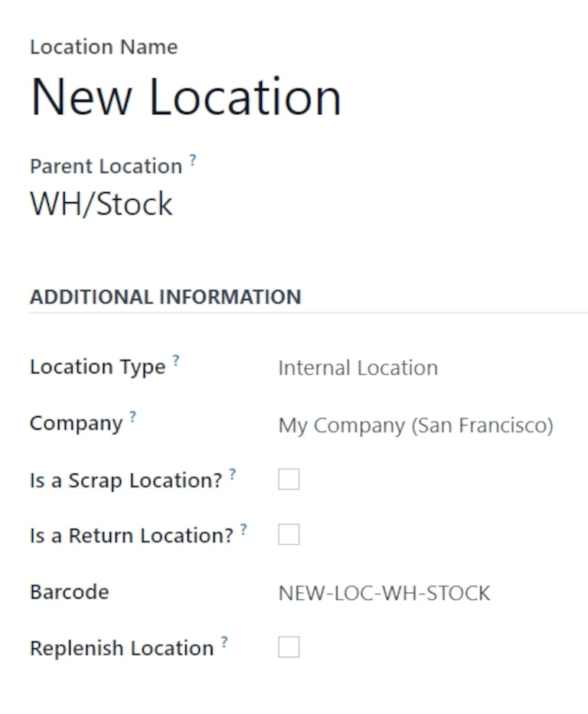Click the Replenish Location label text
The image size is (588, 714).
coord(122,648)
